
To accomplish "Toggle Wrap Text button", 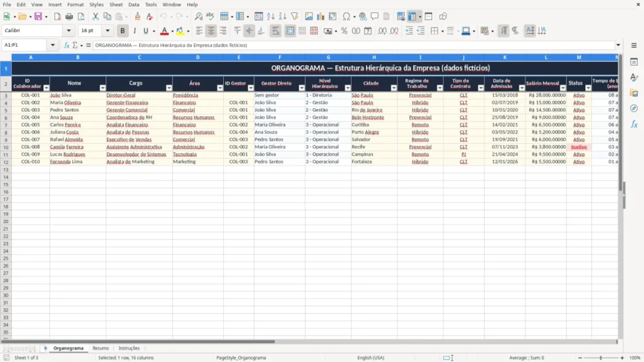I will [275, 31].
